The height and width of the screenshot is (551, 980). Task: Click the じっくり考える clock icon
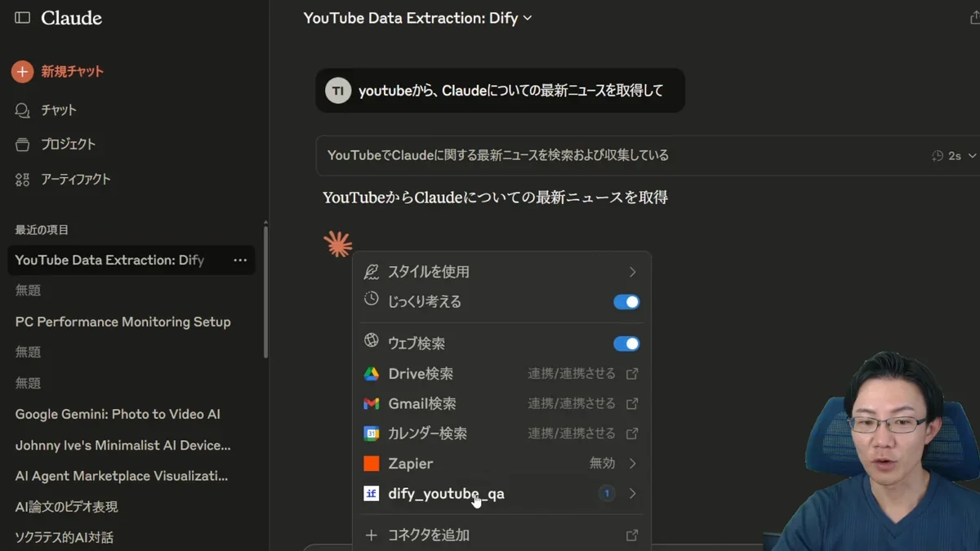tap(372, 300)
